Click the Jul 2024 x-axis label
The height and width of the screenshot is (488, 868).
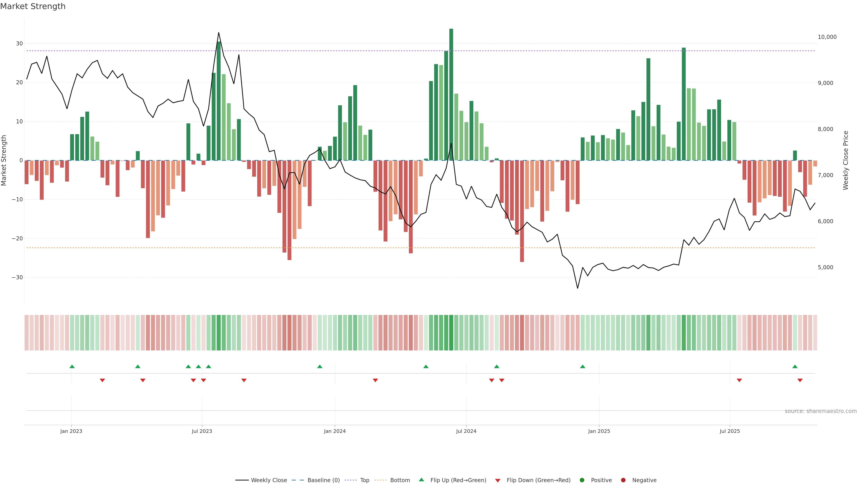[x=466, y=431]
